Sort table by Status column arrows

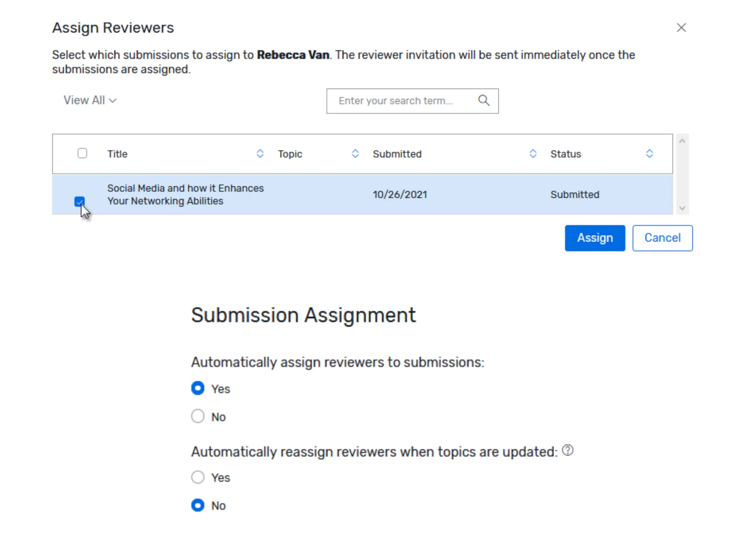click(x=649, y=153)
